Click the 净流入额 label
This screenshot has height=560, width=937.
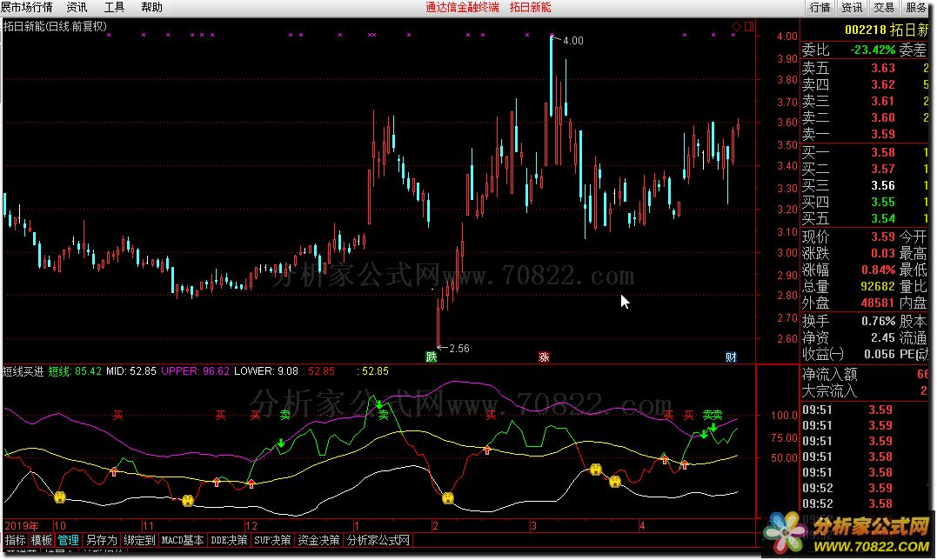click(829, 374)
